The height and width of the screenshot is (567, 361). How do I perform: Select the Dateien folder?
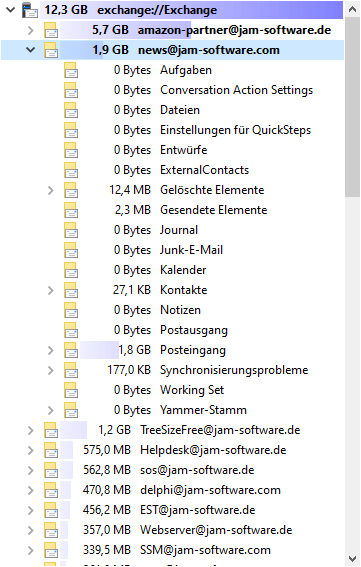pos(180,110)
